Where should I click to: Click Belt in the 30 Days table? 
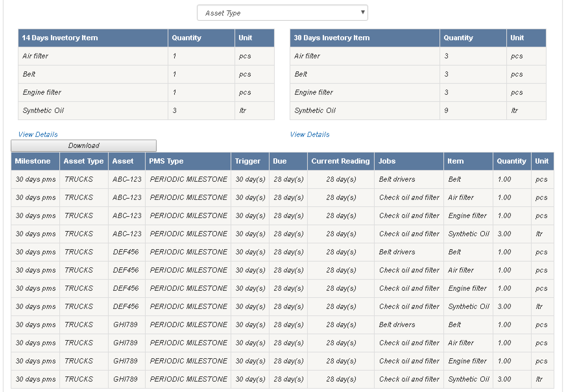pyautogui.click(x=301, y=74)
